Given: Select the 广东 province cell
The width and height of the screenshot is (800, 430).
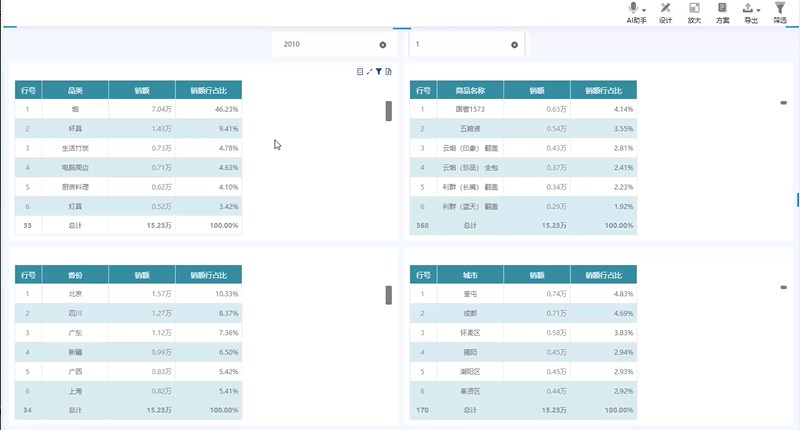Looking at the screenshot, I should coord(75,333).
